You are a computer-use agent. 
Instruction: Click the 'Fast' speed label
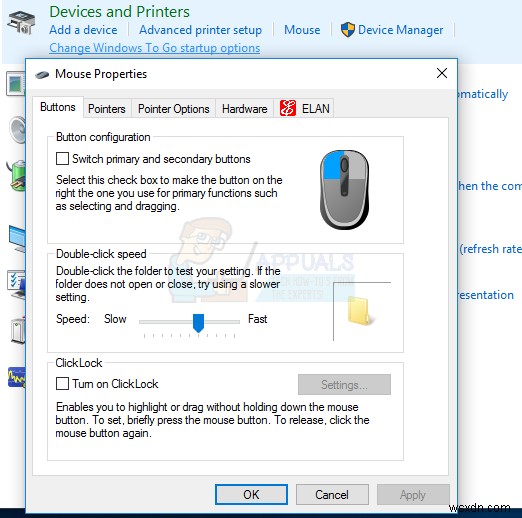coord(257,319)
